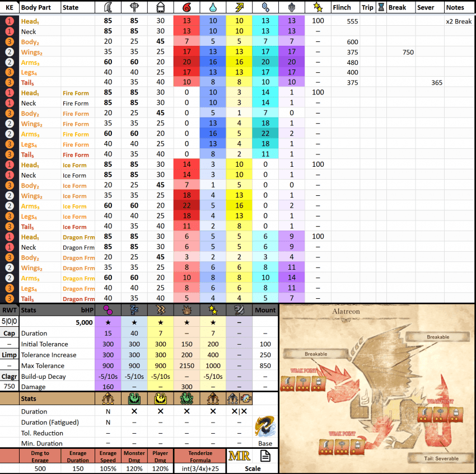Click the paralysis zigzag status icon
The height and width of the screenshot is (474, 476).
pos(160,310)
